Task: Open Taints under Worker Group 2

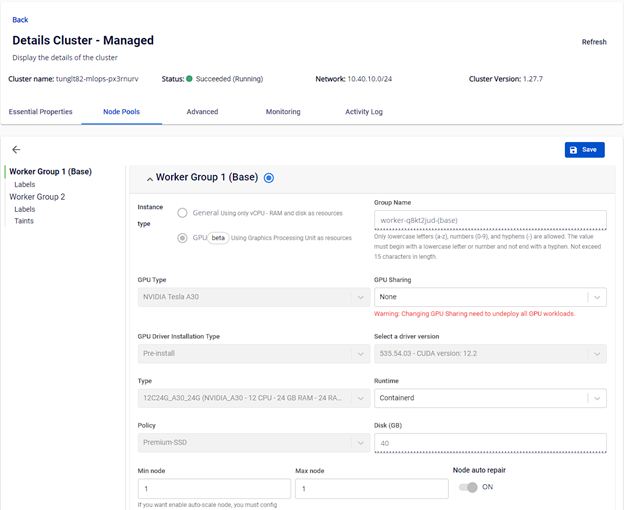Action: (24, 221)
